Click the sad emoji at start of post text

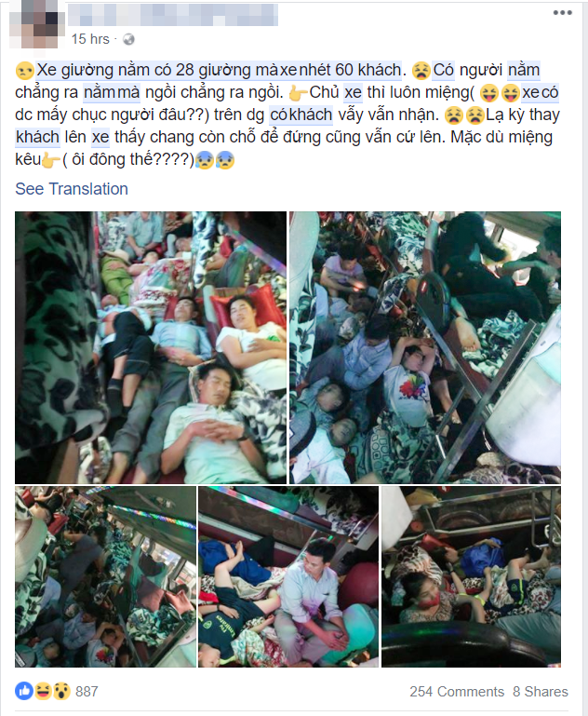coord(24,71)
